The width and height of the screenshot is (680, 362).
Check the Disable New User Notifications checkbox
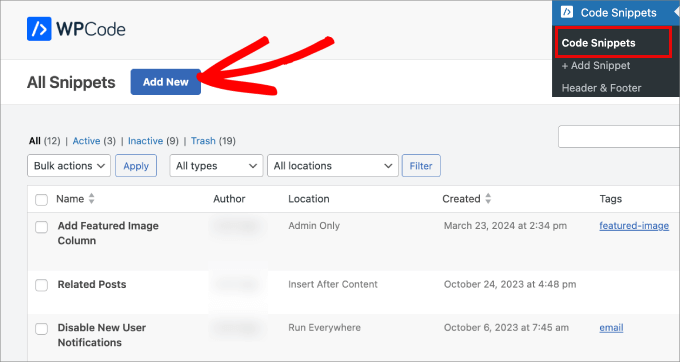tap(42, 329)
